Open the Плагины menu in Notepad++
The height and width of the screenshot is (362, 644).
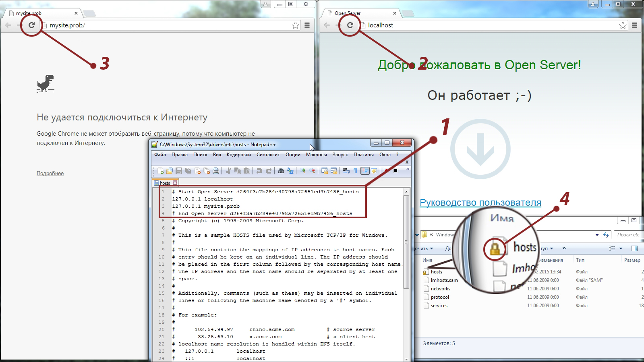pos(363,155)
